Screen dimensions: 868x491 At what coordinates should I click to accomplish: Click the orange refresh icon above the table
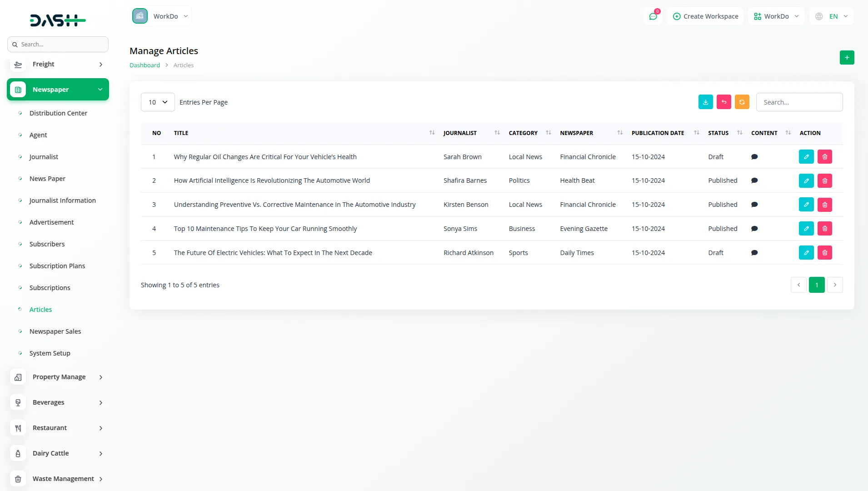(x=742, y=102)
